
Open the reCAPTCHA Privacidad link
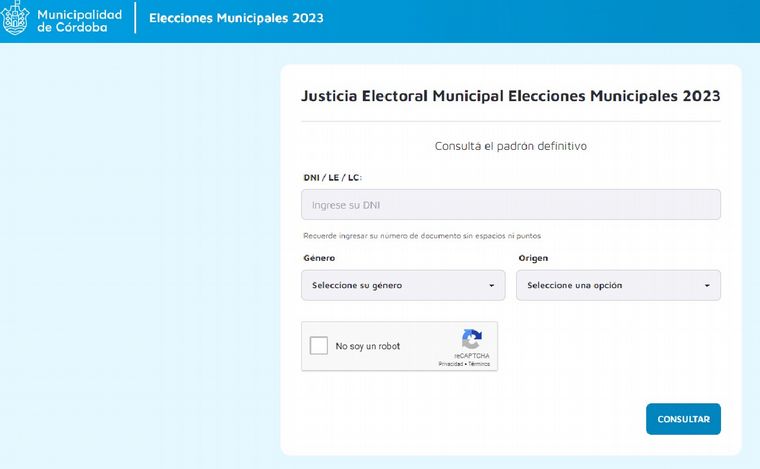point(450,364)
